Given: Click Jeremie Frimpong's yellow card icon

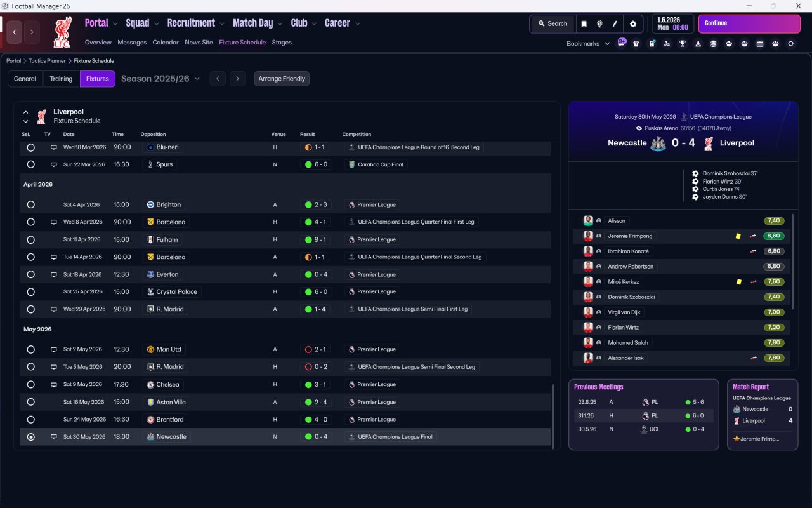Looking at the screenshot, I should click(x=738, y=236).
